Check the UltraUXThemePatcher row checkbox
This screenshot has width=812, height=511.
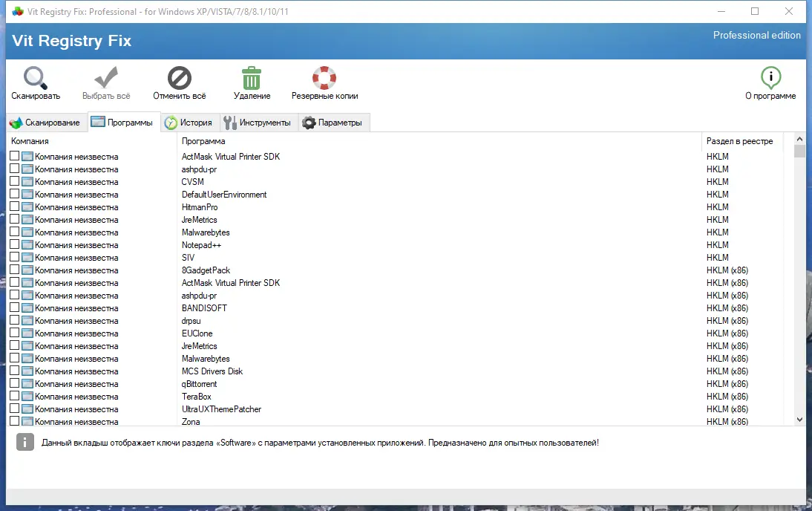[15, 409]
